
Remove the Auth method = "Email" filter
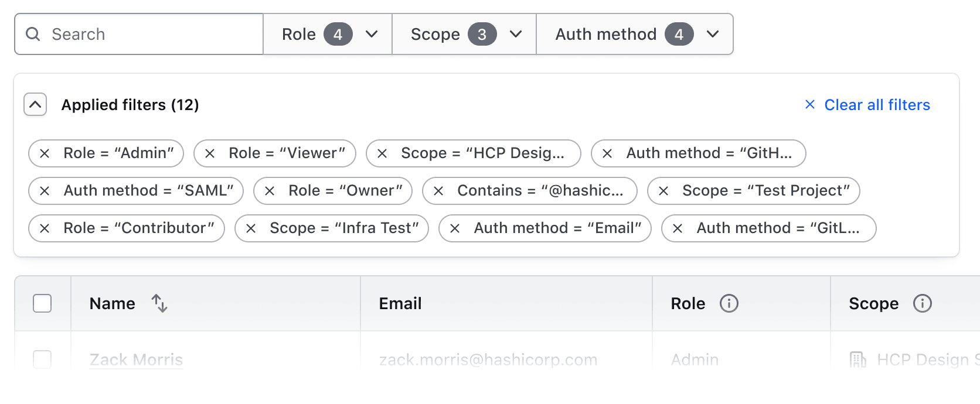(x=455, y=228)
